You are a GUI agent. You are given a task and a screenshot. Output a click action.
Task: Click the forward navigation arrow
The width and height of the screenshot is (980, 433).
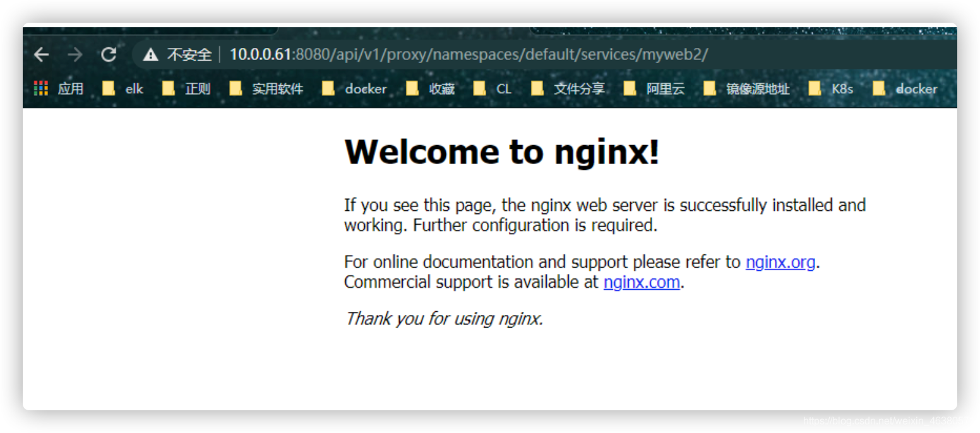[x=75, y=55]
